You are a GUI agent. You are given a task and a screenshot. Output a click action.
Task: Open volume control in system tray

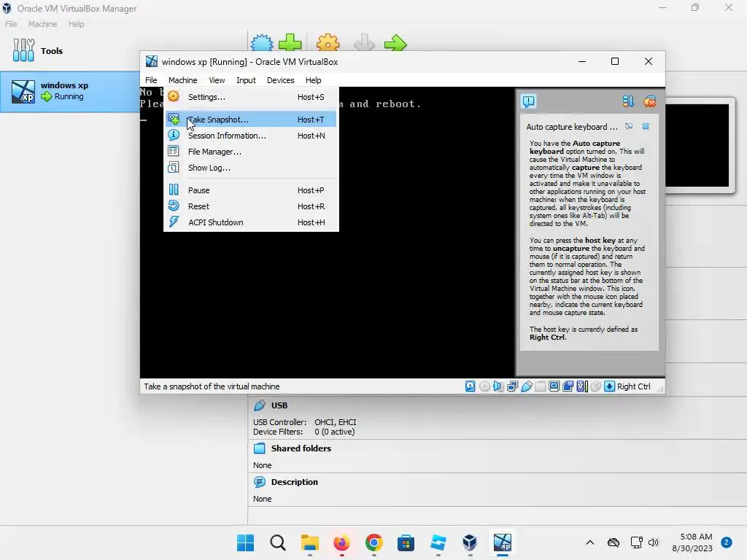[x=653, y=542]
